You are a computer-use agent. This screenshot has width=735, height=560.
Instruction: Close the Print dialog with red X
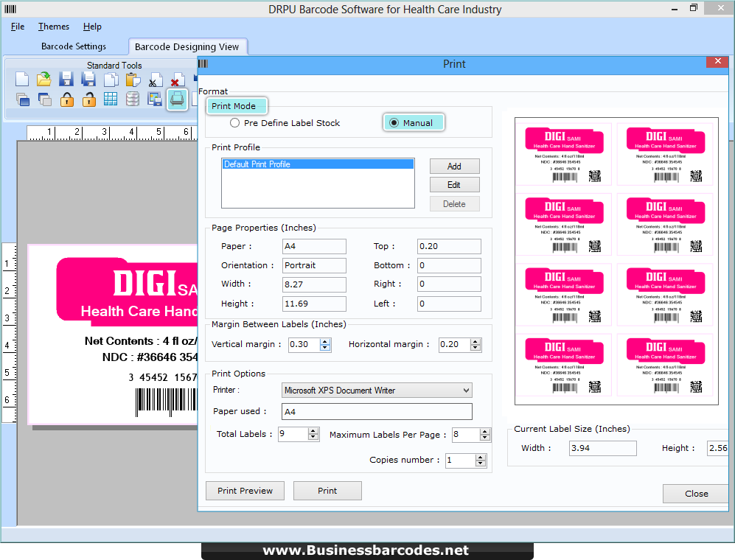(x=717, y=61)
